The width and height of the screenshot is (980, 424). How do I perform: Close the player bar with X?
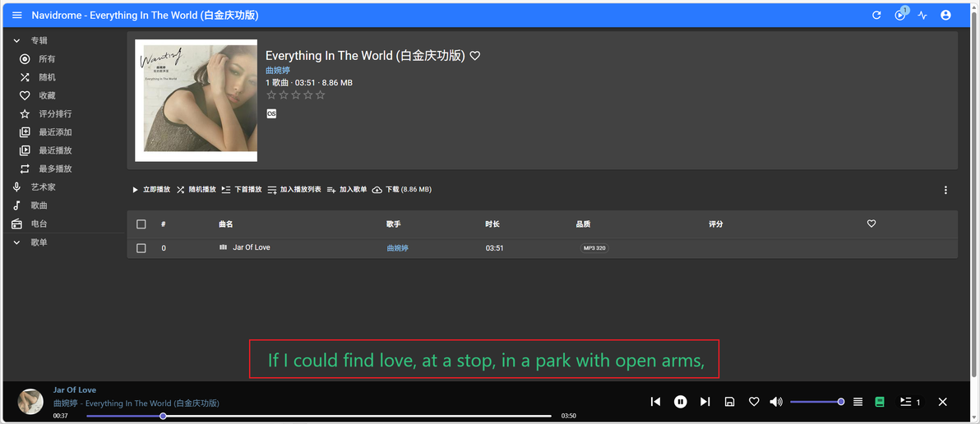click(x=942, y=402)
